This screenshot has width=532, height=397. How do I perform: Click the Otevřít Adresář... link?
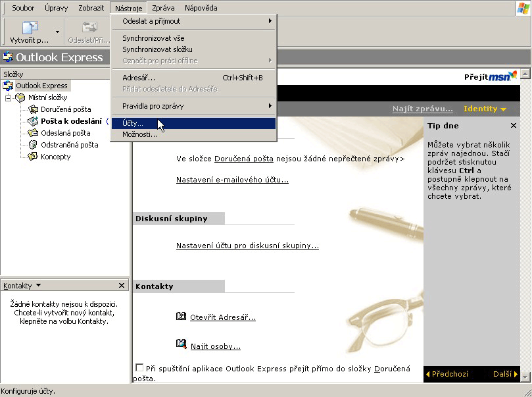pyautogui.click(x=223, y=317)
